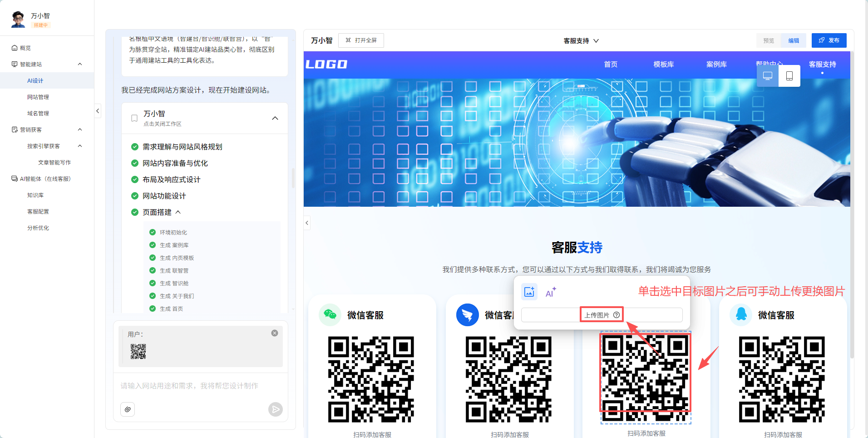Viewport: 868px width, 438px height.
Task: Click the LOGO in website header
Action: (326, 65)
